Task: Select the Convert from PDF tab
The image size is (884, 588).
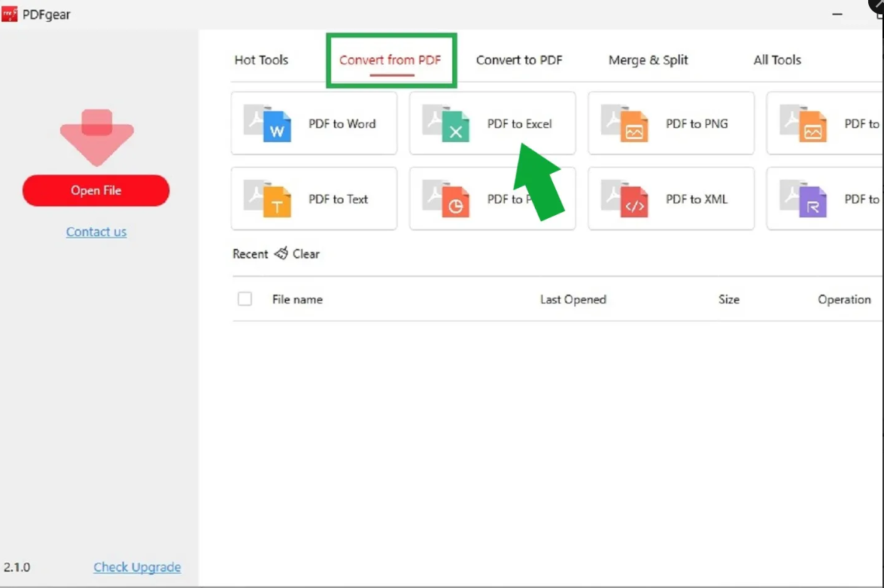Action: click(x=390, y=59)
